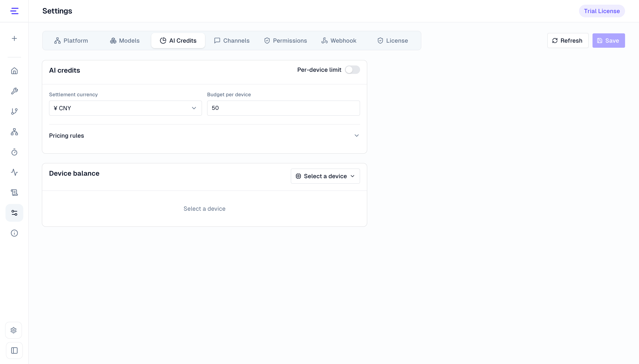Switch to the Models tab
The height and width of the screenshot is (364, 639).
coord(125,41)
